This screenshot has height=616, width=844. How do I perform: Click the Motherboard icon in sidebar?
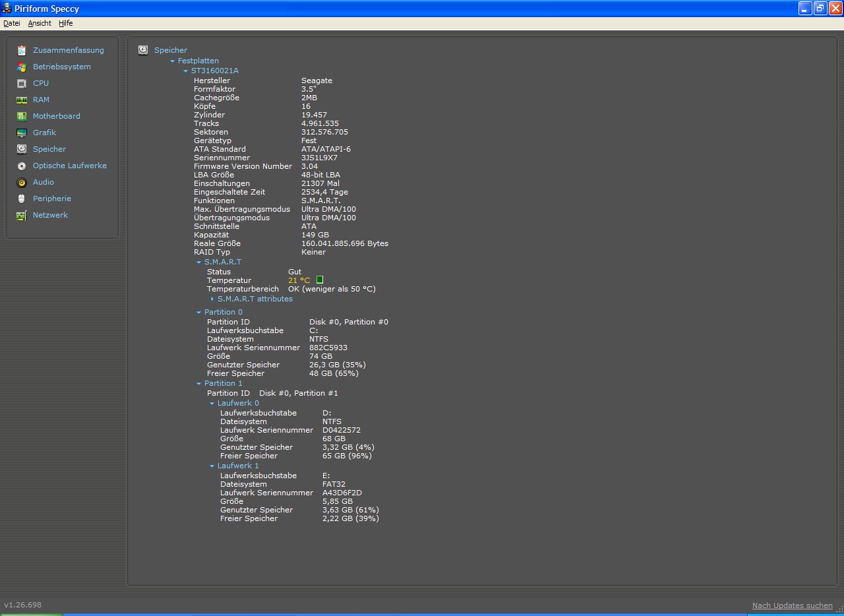pyautogui.click(x=22, y=116)
